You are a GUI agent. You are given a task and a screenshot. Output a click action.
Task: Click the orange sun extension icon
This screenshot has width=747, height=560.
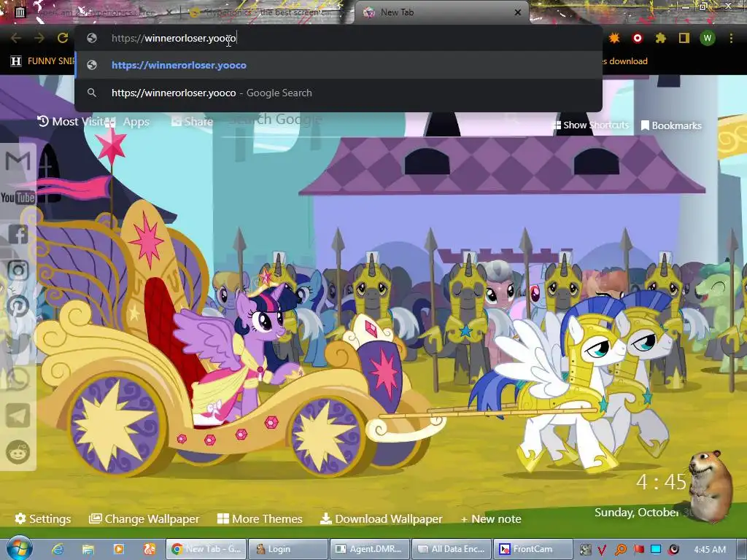coord(614,38)
